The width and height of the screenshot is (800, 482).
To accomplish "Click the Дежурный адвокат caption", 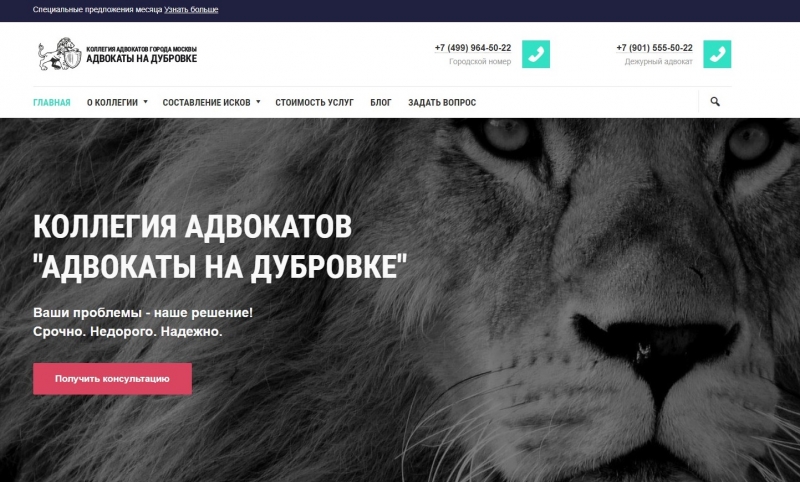I will coord(659,62).
